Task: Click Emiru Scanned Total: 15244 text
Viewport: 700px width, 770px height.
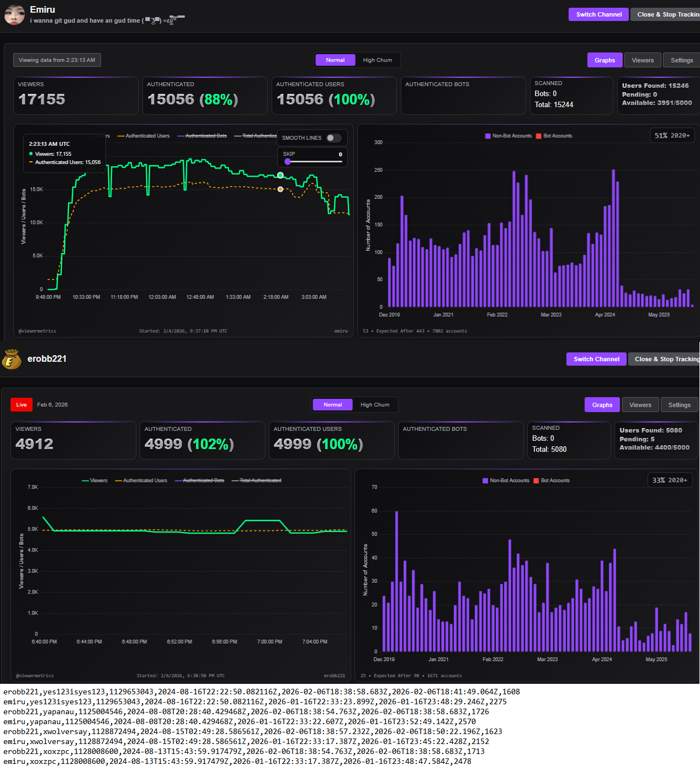Action: tap(554, 104)
